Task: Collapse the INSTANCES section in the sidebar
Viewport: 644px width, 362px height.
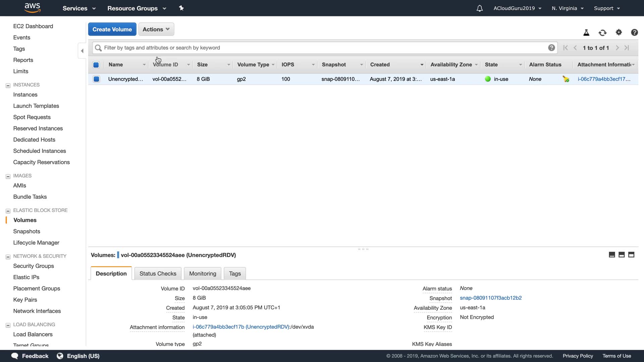Action: [8, 85]
